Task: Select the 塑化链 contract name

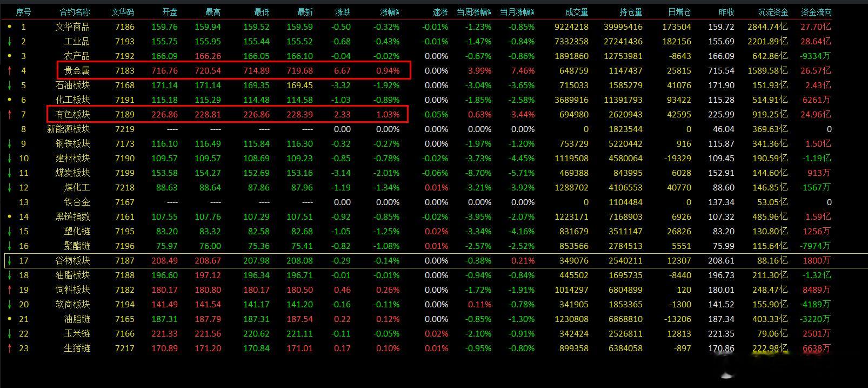Action: click(77, 231)
